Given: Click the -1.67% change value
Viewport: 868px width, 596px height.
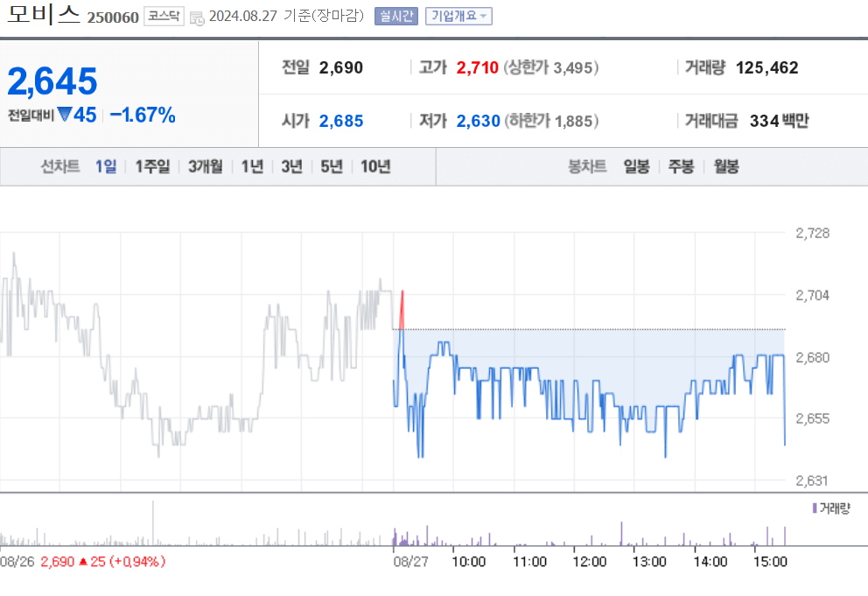Looking at the screenshot, I should [x=143, y=116].
